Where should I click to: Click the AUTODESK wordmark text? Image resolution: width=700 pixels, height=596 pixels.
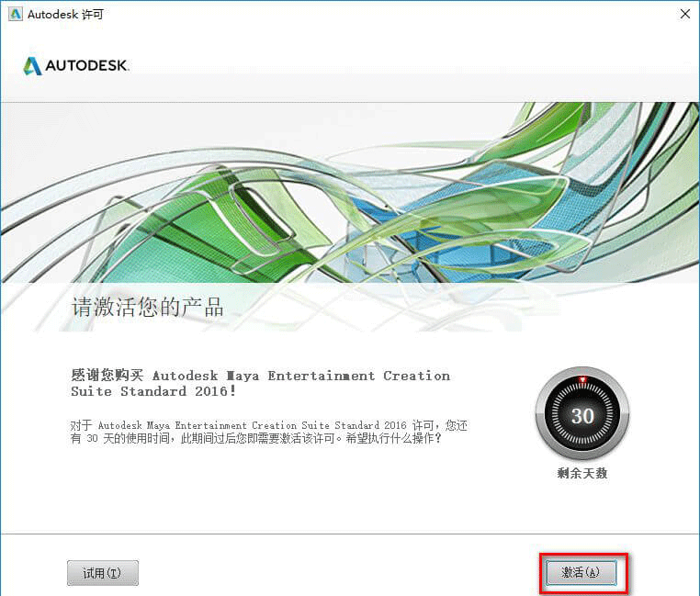87,65
